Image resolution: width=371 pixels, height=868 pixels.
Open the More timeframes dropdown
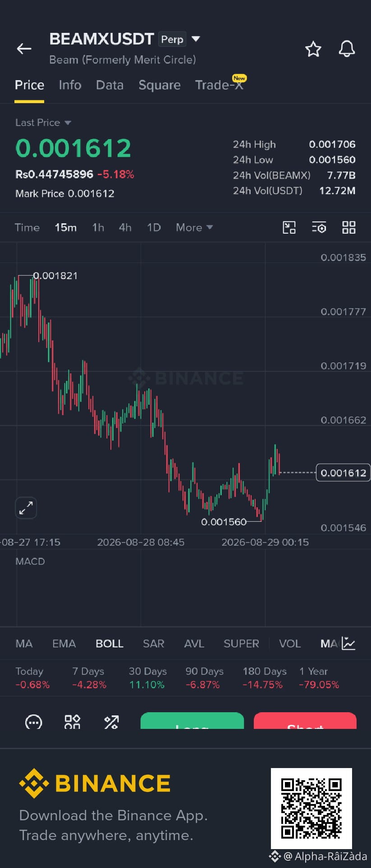(194, 227)
